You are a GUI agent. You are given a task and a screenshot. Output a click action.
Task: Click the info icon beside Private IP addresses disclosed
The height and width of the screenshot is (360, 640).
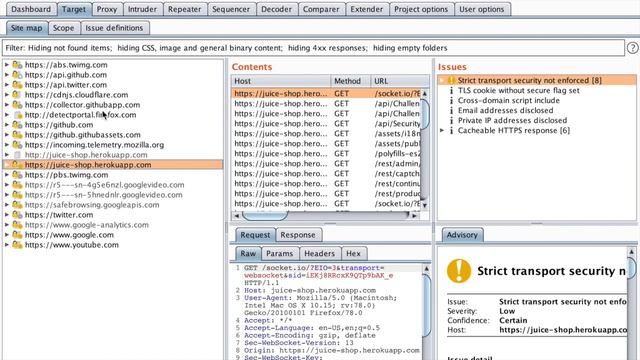pos(451,120)
